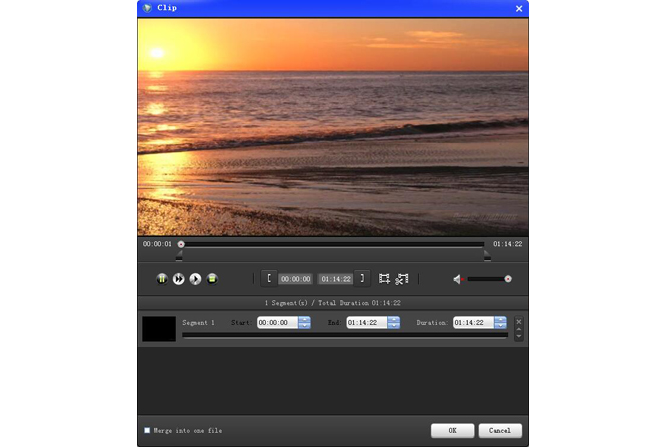Viewport: 670px width, 447px height.
Task: Pause the video playback
Action: [162, 279]
